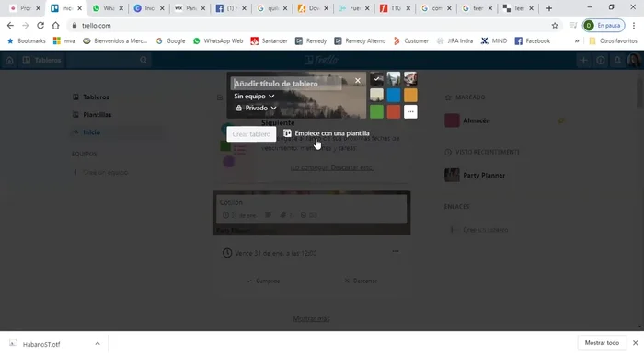Select the beige background thumbnail
The image size is (644, 355).
[x=376, y=95]
